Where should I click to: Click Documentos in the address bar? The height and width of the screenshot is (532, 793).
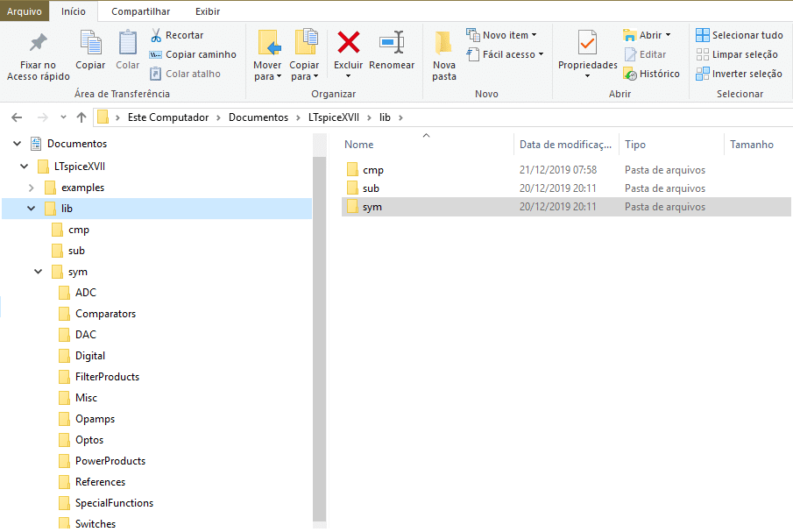258,117
